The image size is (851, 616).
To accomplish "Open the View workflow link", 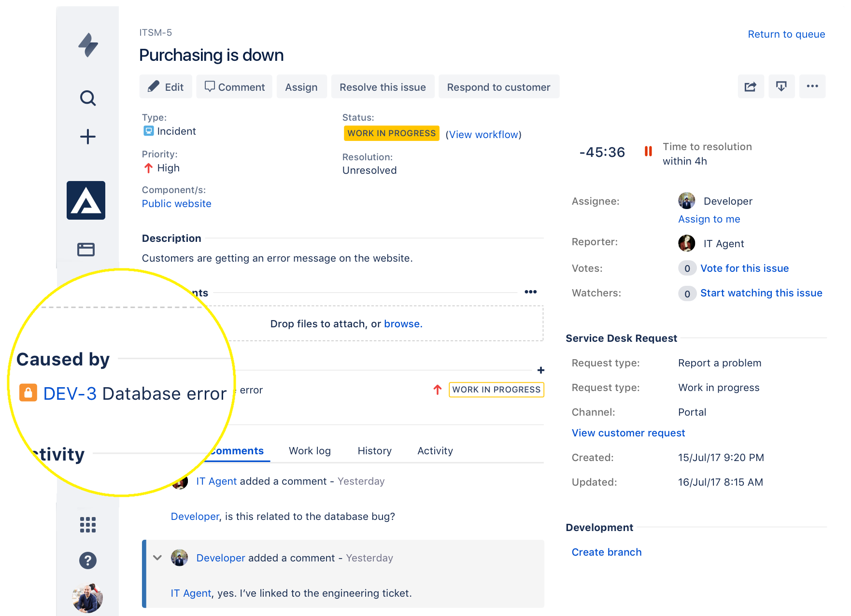I will pos(483,135).
